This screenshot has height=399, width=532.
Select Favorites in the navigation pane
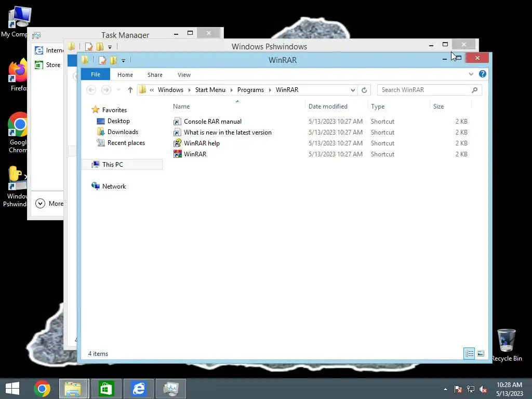point(109,110)
